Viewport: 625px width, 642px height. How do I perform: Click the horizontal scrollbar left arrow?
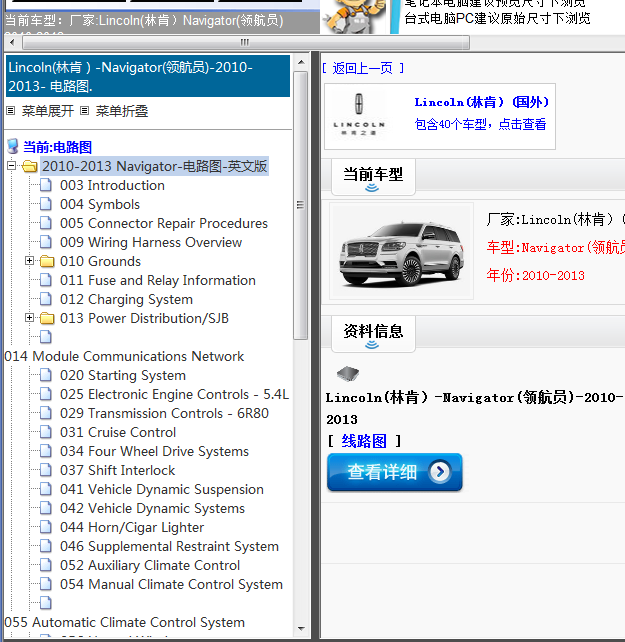point(12,42)
